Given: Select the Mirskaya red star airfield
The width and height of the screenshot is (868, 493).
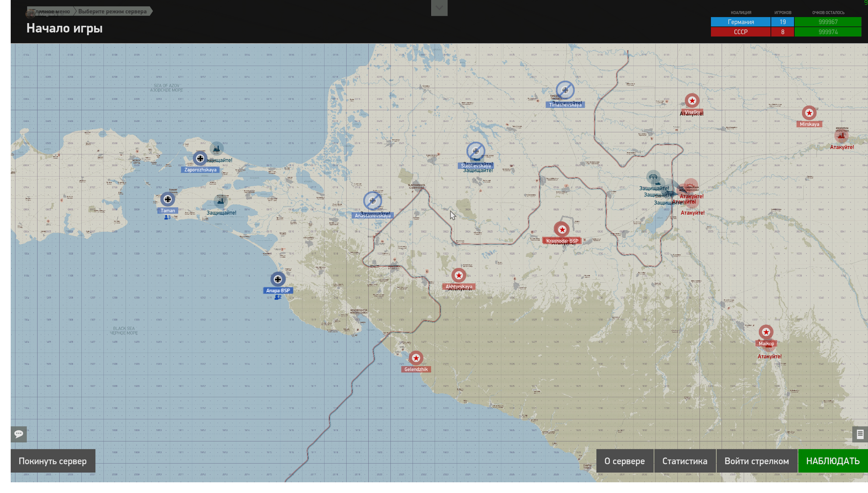Looking at the screenshot, I should point(809,113).
